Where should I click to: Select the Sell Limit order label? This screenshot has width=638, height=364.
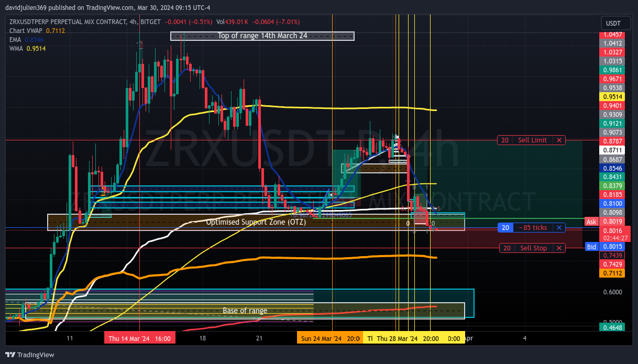(532, 140)
